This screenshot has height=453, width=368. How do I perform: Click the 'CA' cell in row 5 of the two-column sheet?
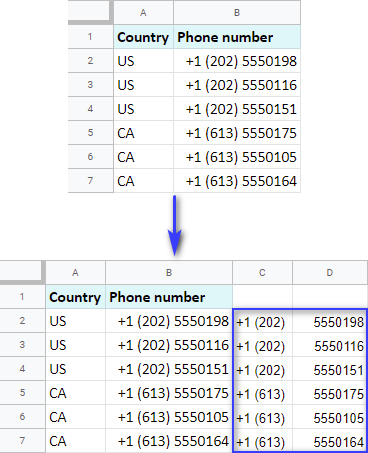click(x=143, y=133)
